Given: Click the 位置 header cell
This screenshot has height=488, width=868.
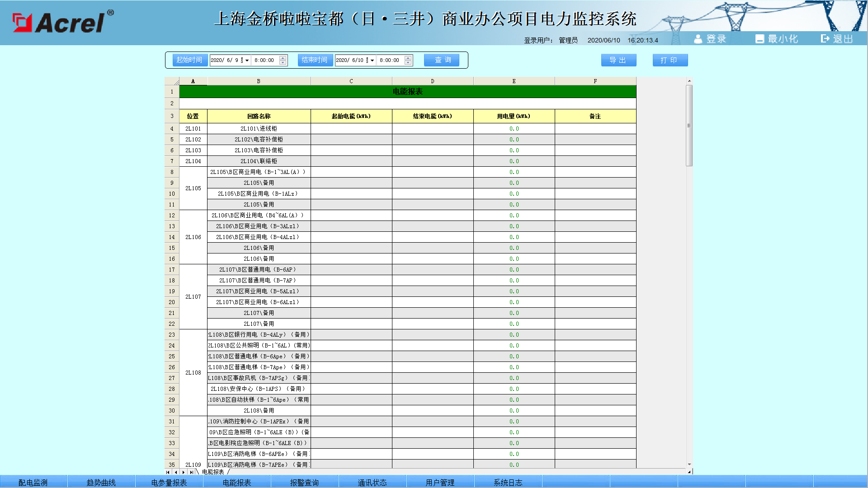Looking at the screenshot, I should point(193,116).
